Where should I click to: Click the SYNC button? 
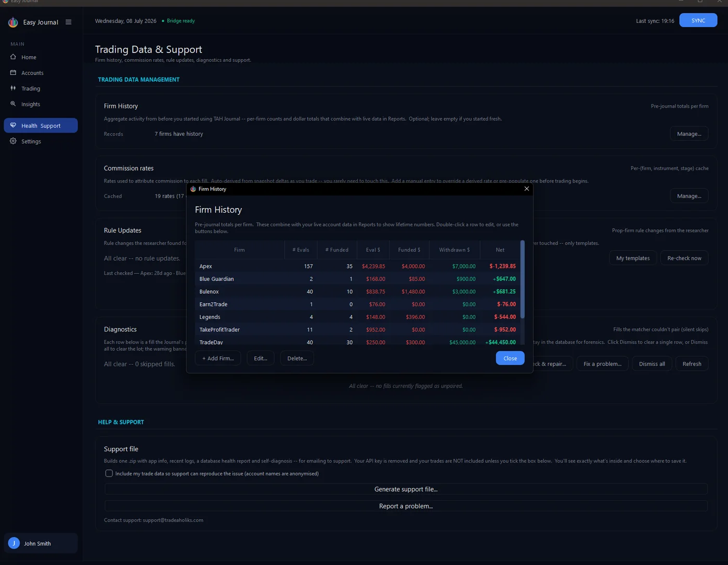tap(698, 20)
